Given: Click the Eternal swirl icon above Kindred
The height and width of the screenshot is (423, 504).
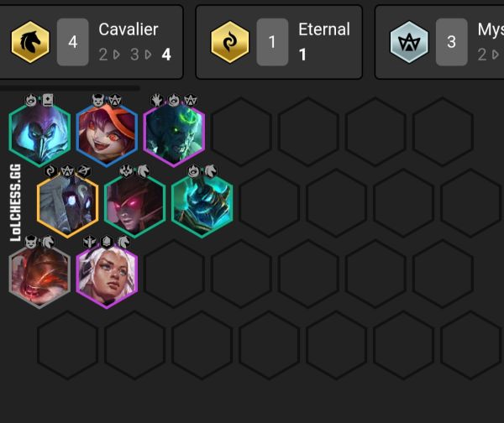Looking at the screenshot, I should click(x=50, y=171).
